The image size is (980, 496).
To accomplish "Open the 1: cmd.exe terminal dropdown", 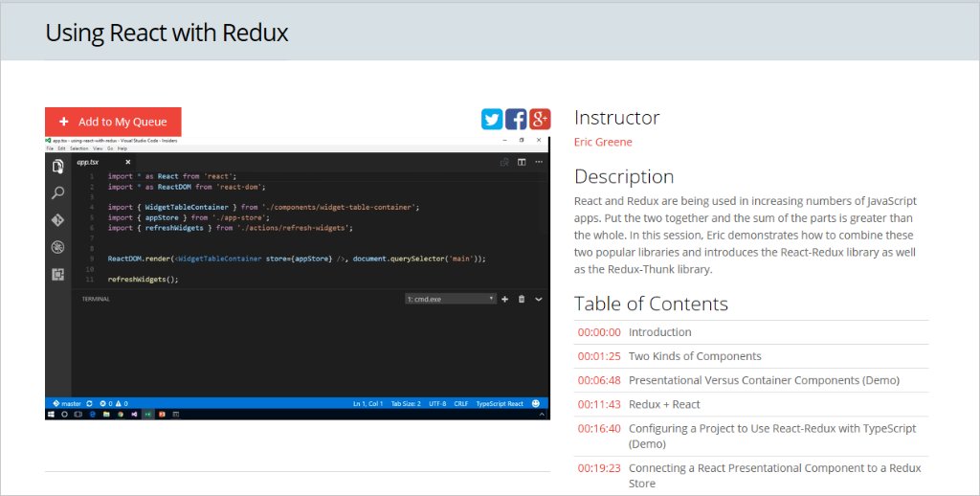I will (451, 299).
